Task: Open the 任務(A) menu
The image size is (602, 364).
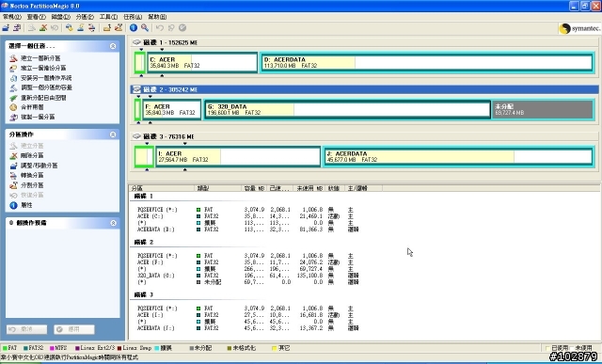Action: [x=133, y=17]
